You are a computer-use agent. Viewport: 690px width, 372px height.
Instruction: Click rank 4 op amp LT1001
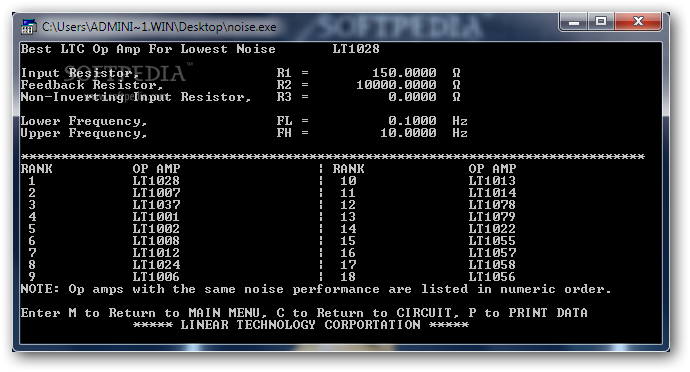(156, 217)
